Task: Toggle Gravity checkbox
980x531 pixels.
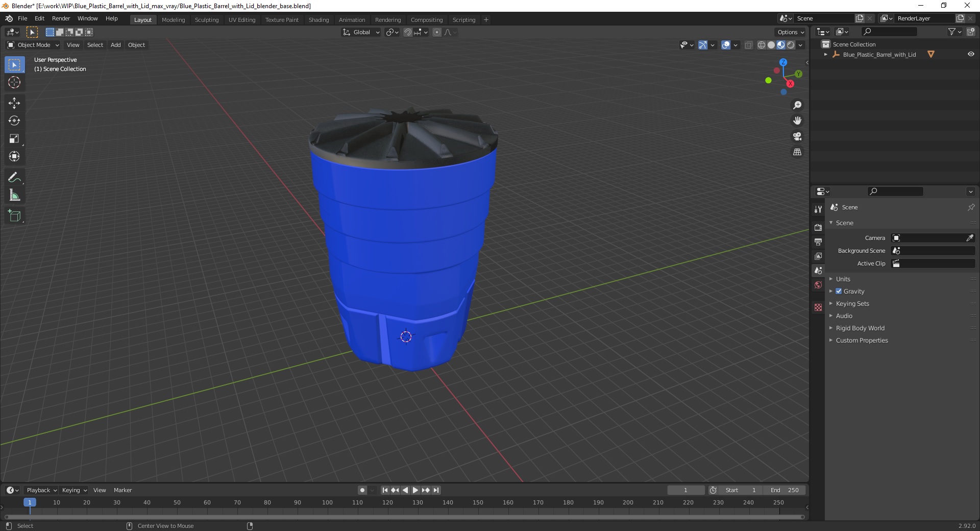Action: [x=839, y=291]
